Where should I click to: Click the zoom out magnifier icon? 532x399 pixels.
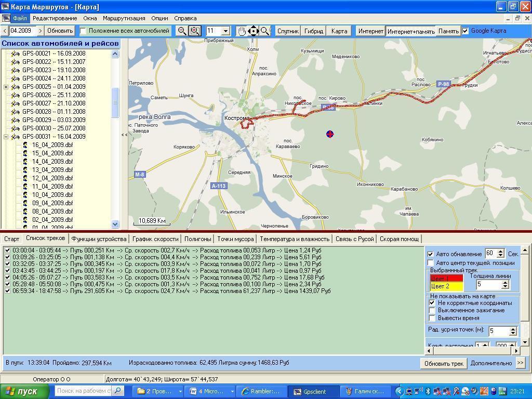coord(182,31)
